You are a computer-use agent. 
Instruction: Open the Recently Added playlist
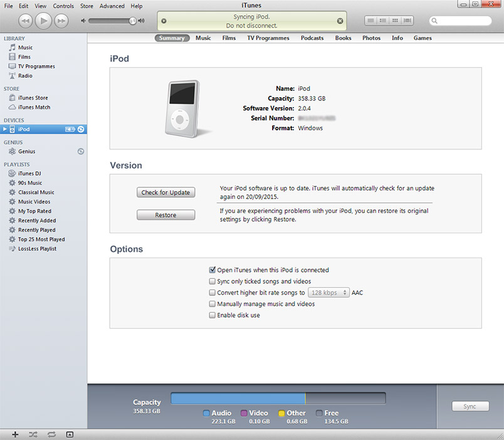43,221
